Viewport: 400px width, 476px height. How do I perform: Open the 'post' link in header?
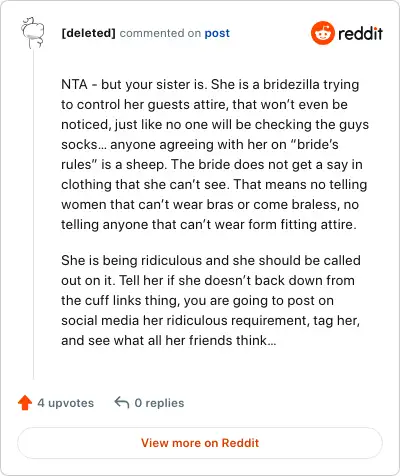click(217, 33)
